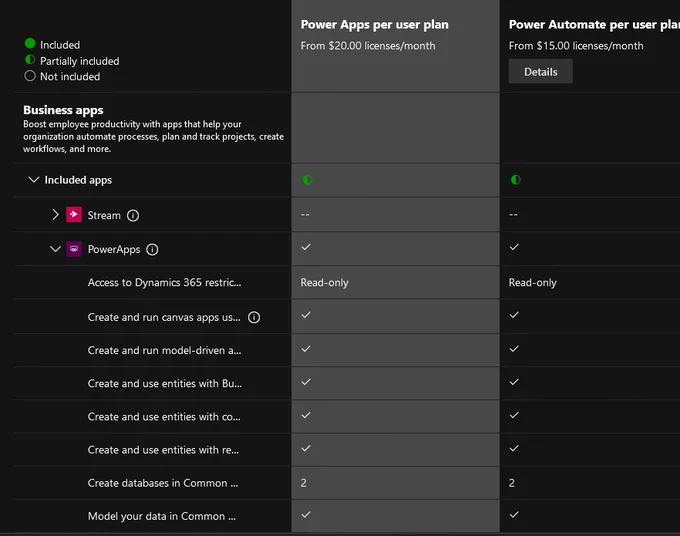
Task: Collapse the PowerApps row chevron
Action: click(x=55, y=249)
